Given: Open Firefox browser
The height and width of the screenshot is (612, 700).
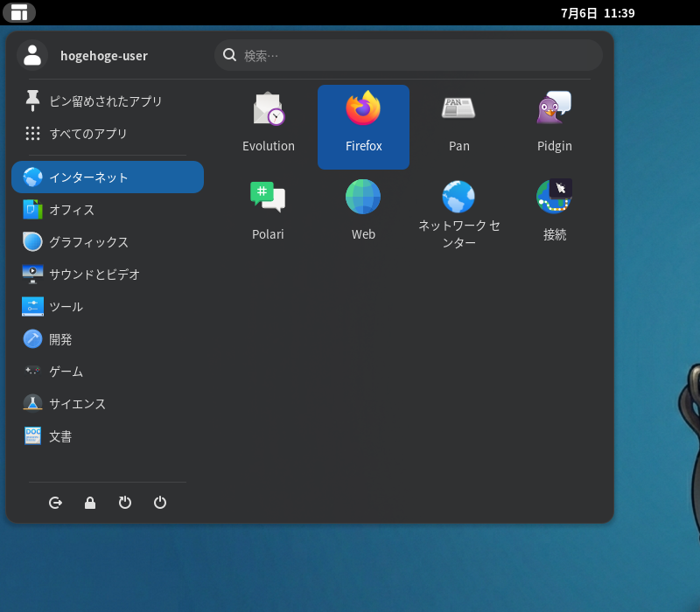Looking at the screenshot, I should (x=363, y=127).
